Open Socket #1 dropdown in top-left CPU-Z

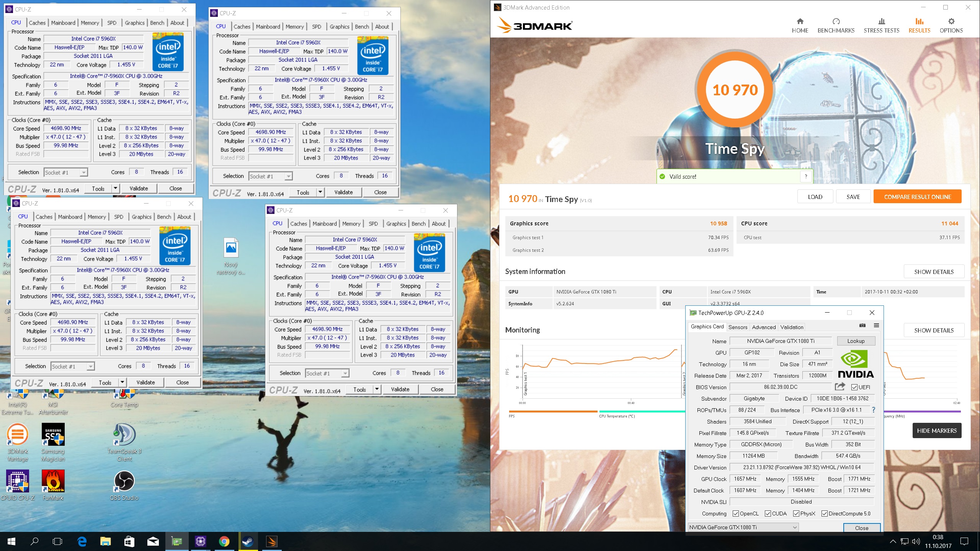click(x=66, y=173)
